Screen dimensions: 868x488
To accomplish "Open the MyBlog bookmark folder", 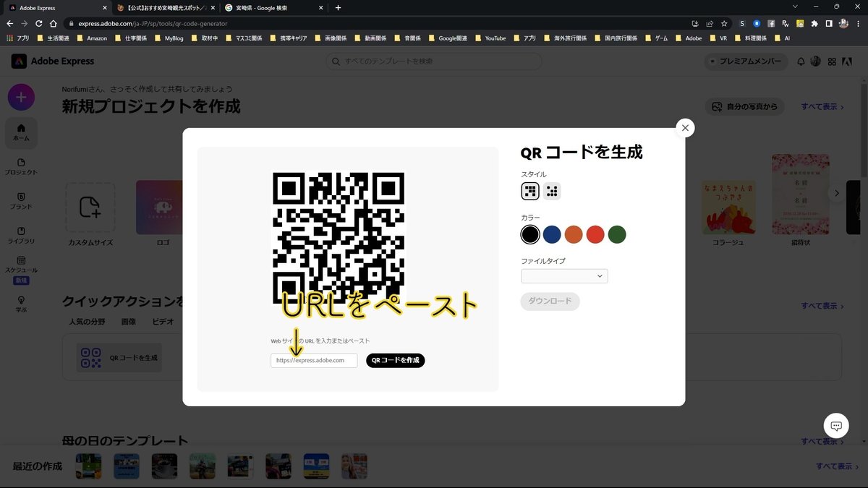I will point(169,38).
